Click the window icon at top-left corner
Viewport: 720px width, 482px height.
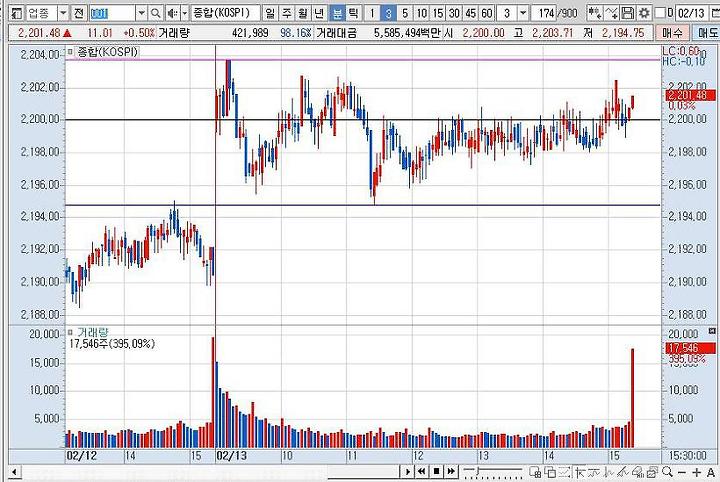[x=17, y=13]
